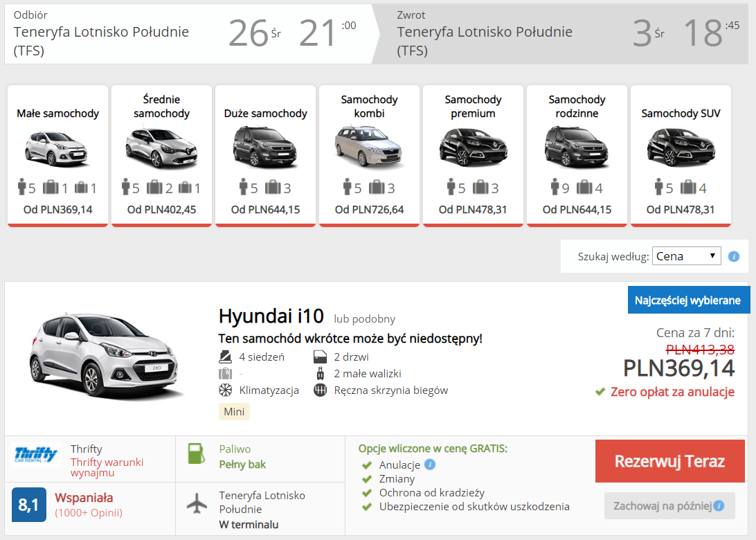Click info icon beside Anulacje
The width and height of the screenshot is (756, 540).
[430, 465]
